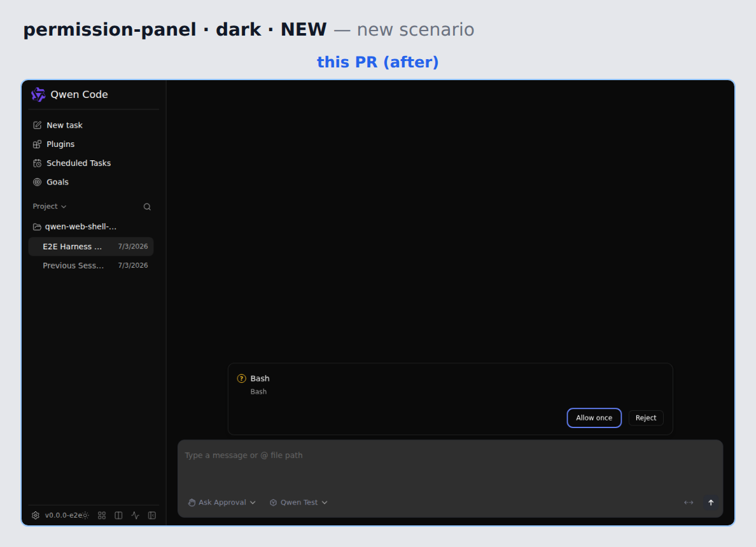Toggle light/dark theme sun icon
The height and width of the screenshot is (547, 756).
click(x=86, y=516)
